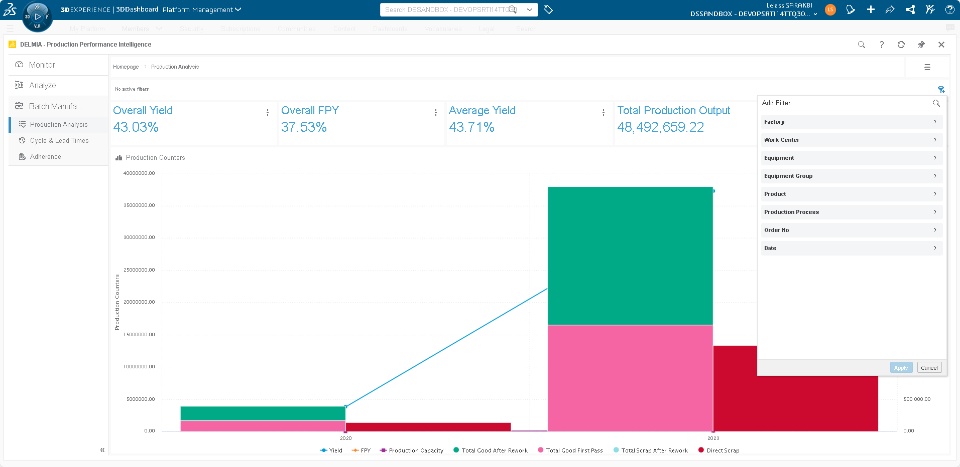Click the Total Good After Rework color swatch
Viewport: 960px width, 467px height.
tap(456, 451)
